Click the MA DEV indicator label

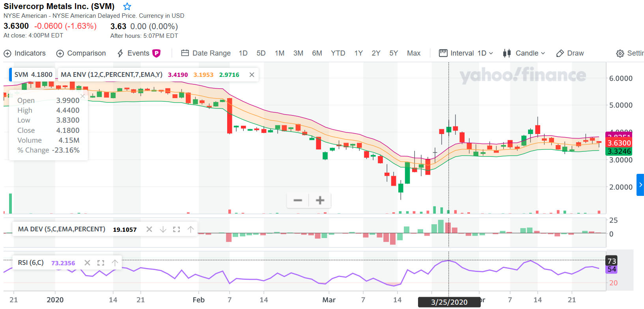[x=62, y=229]
